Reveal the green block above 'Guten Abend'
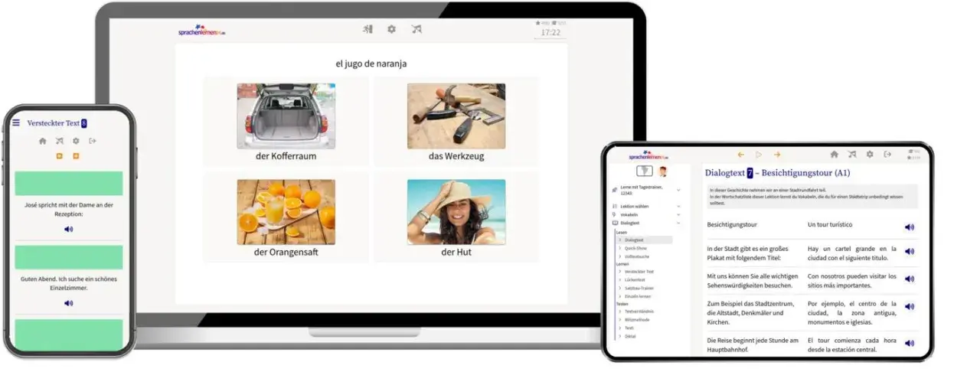This screenshot has height=372, width=980. pos(68,257)
